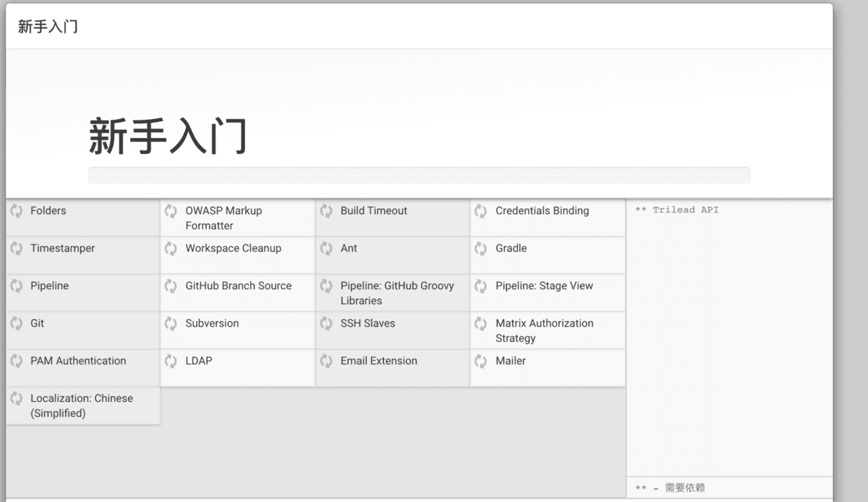
Task: Select the Timestamper plugin name
Action: pyautogui.click(x=62, y=248)
